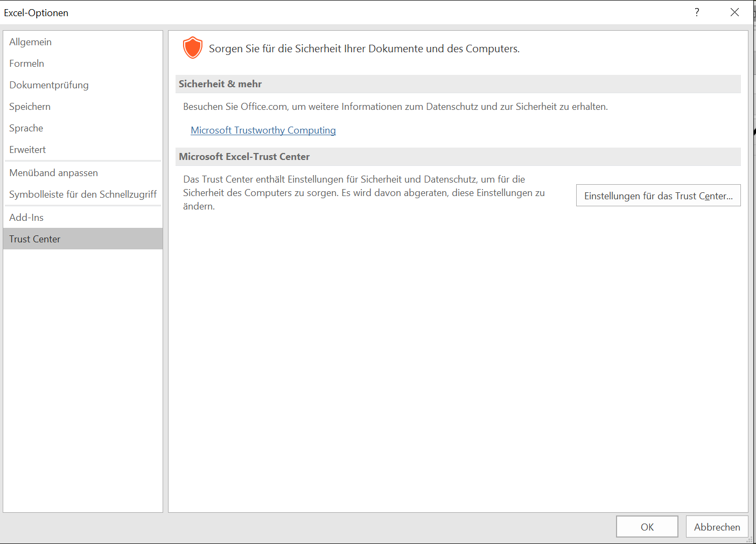Open the Speichern options page

83,107
